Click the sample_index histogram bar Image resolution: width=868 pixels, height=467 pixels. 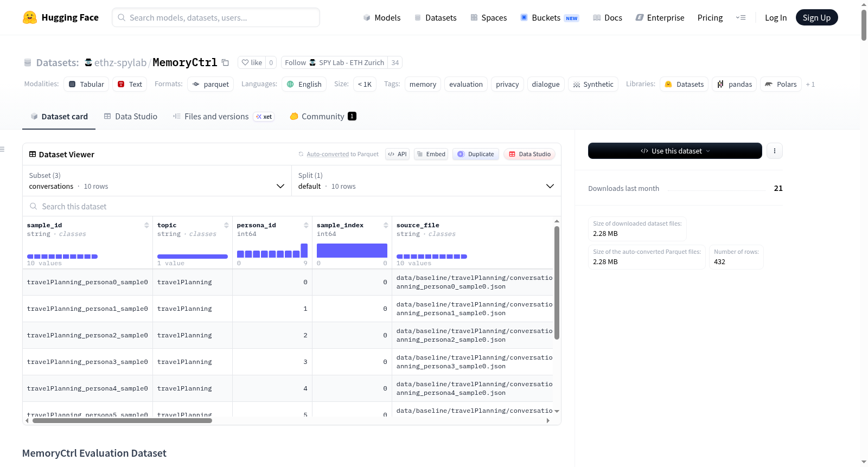tap(352, 251)
